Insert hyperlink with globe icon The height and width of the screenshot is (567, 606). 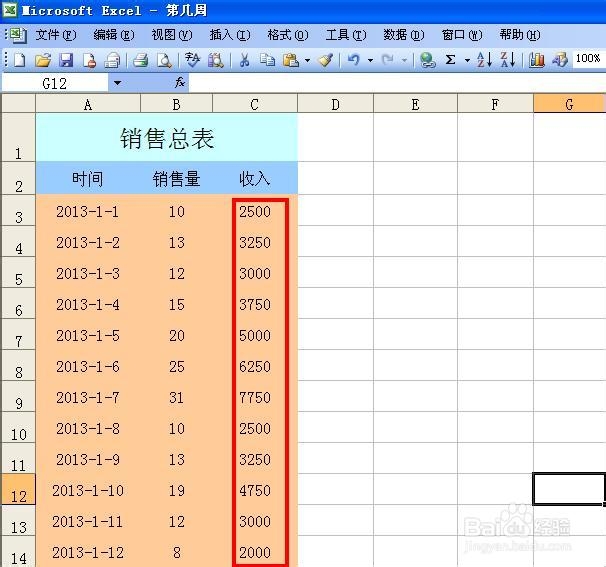[x=427, y=60]
